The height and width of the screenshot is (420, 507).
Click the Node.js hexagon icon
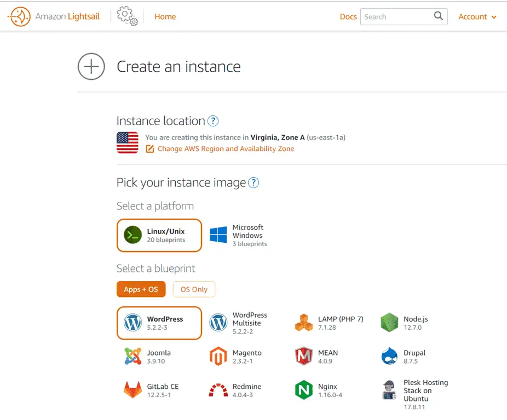(389, 323)
